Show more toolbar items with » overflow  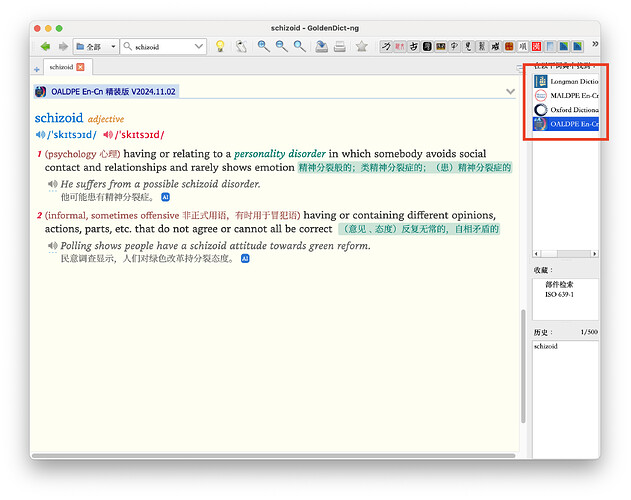click(595, 43)
